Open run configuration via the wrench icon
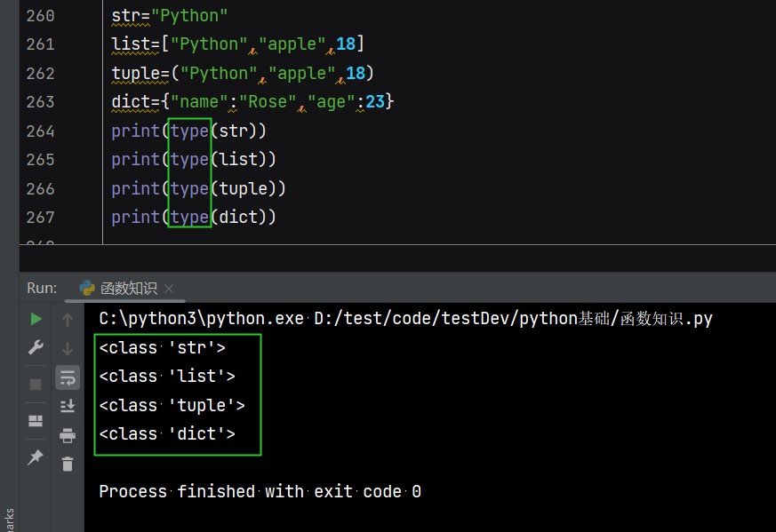The height and width of the screenshot is (532, 776). 36,347
